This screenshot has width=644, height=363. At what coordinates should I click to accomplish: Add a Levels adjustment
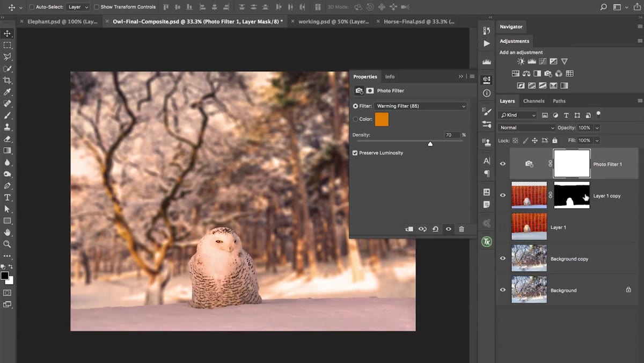click(x=531, y=62)
